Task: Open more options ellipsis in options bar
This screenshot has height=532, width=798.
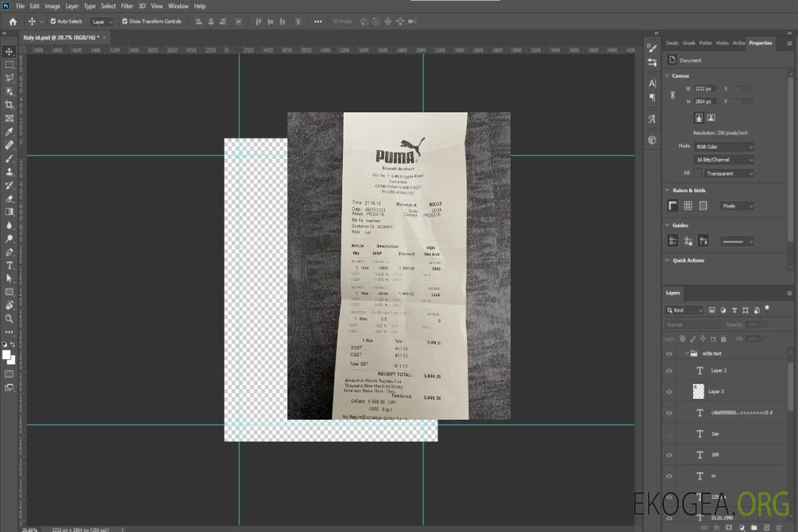Action: [x=318, y=21]
